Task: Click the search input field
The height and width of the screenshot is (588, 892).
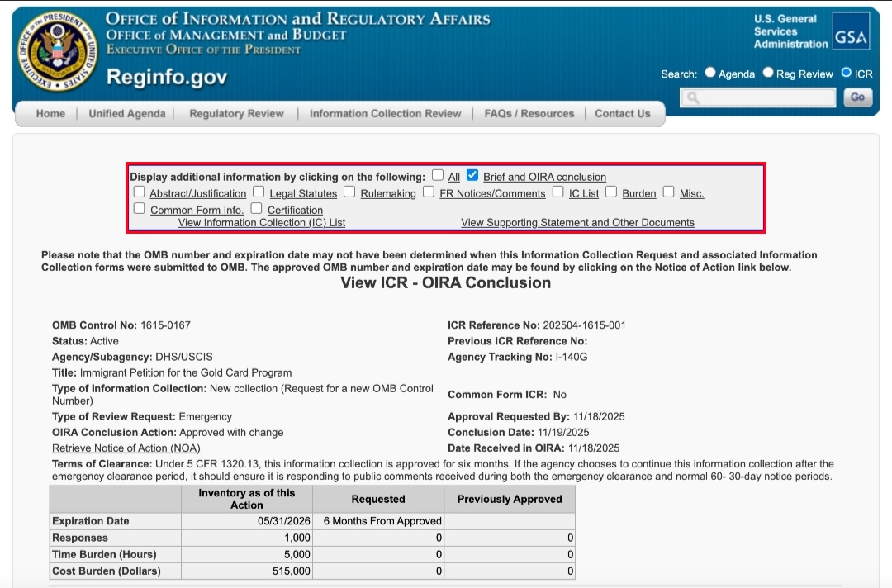Action: pyautogui.click(x=757, y=97)
